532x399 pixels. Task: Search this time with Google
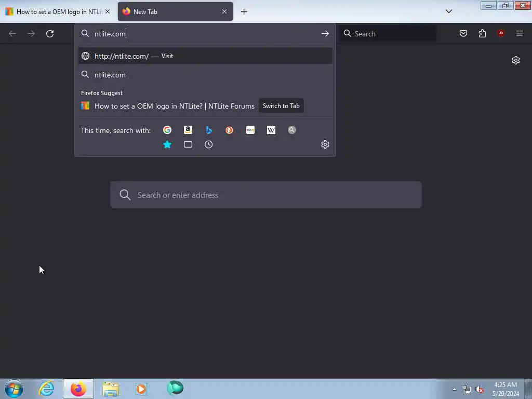(x=167, y=130)
